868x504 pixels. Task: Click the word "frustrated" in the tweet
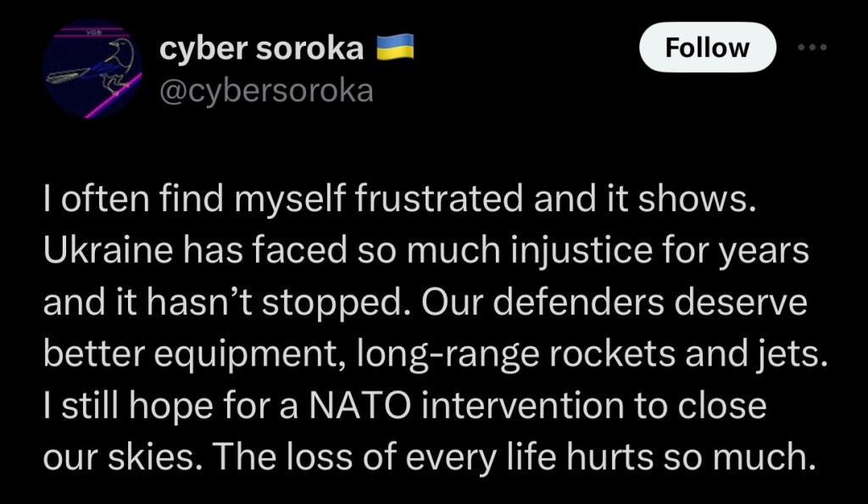(448, 199)
